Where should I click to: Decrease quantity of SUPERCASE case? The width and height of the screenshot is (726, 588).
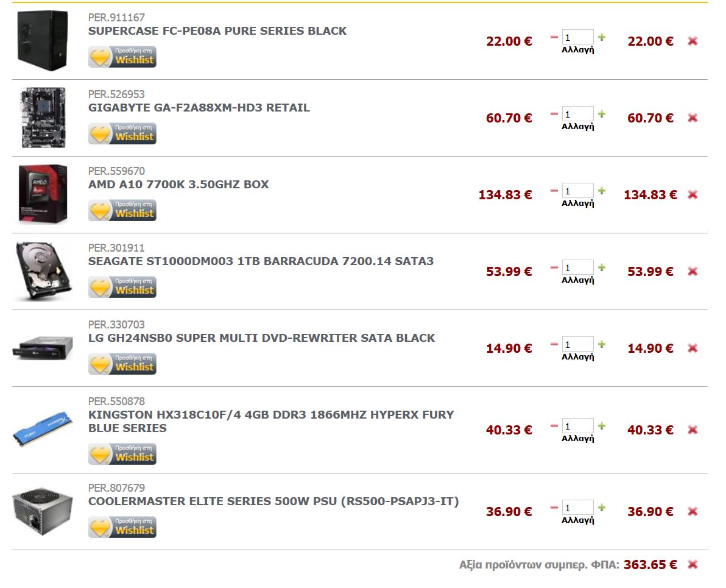click(x=554, y=37)
